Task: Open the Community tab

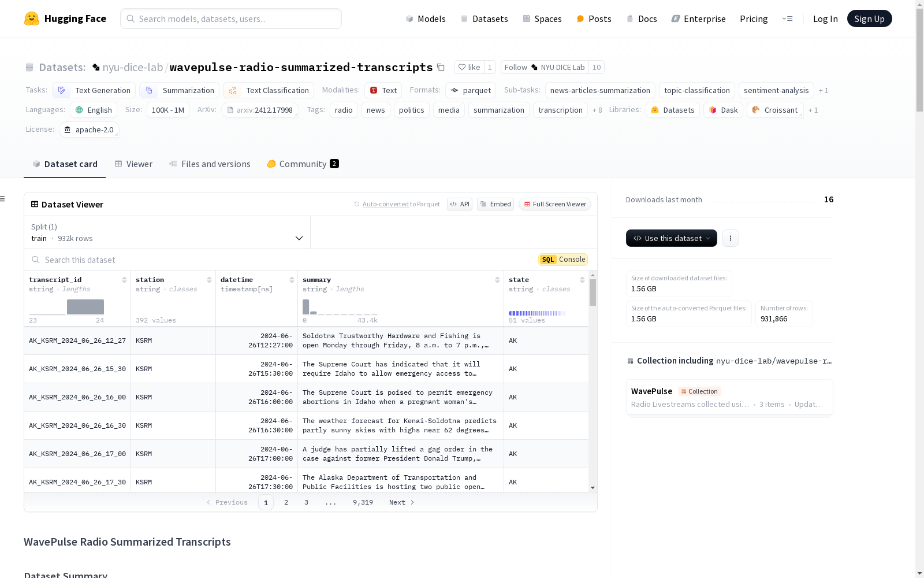Action: click(x=303, y=164)
